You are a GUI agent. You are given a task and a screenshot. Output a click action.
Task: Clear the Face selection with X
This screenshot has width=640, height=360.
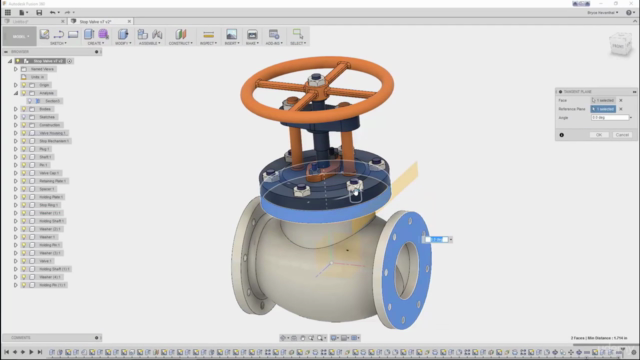point(621,100)
